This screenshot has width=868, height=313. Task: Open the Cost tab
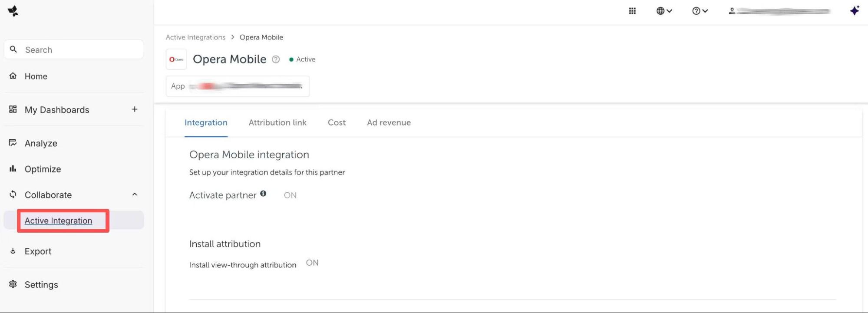[337, 123]
